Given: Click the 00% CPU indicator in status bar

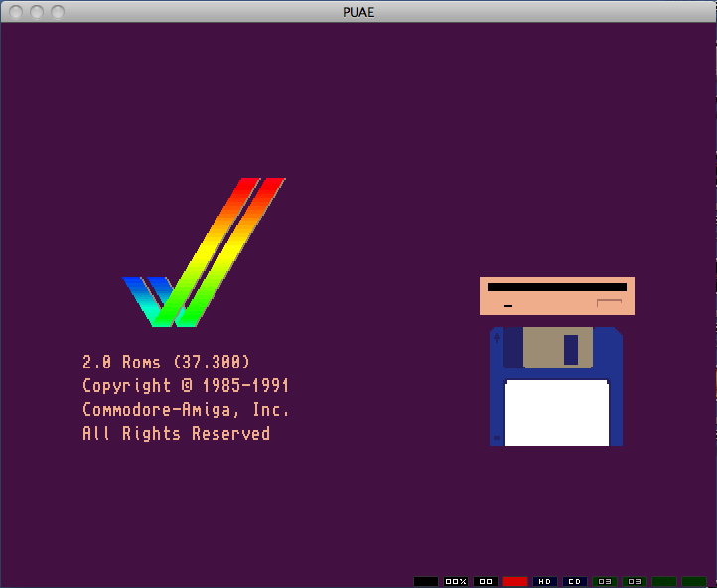Looking at the screenshot, I should (456, 582).
